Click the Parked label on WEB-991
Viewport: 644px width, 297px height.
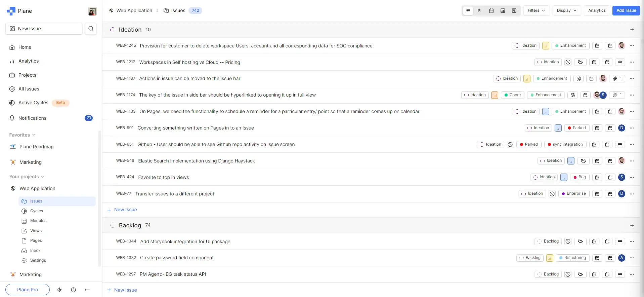click(576, 128)
